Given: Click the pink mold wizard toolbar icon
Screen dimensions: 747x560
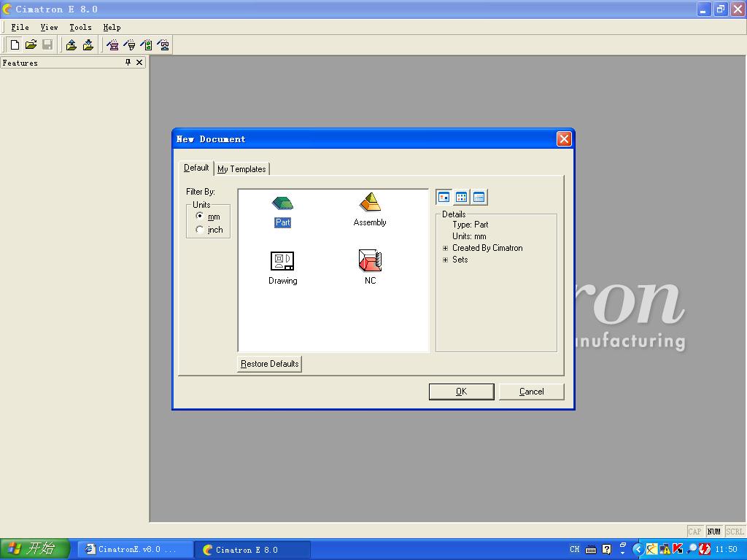Looking at the screenshot, I should 113,44.
